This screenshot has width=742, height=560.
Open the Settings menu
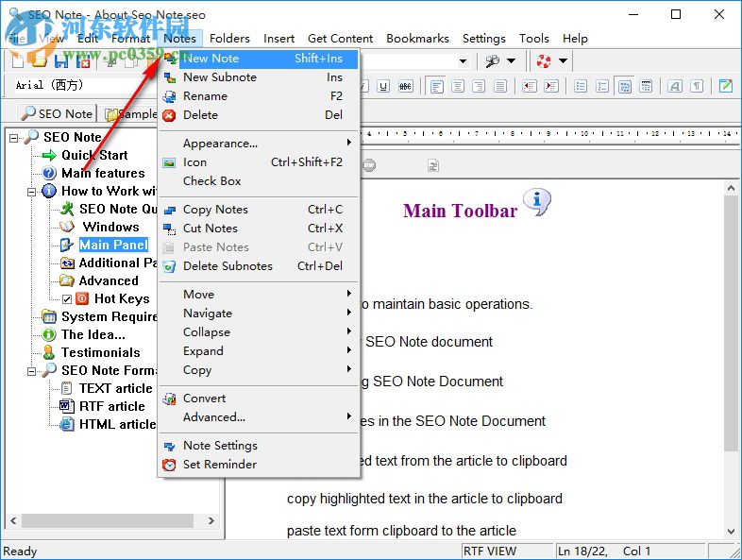coord(483,39)
